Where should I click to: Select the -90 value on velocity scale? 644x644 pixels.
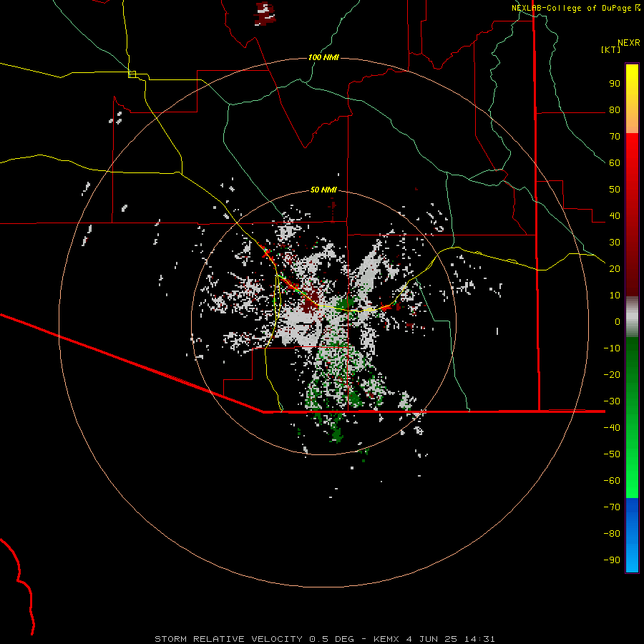(612, 560)
